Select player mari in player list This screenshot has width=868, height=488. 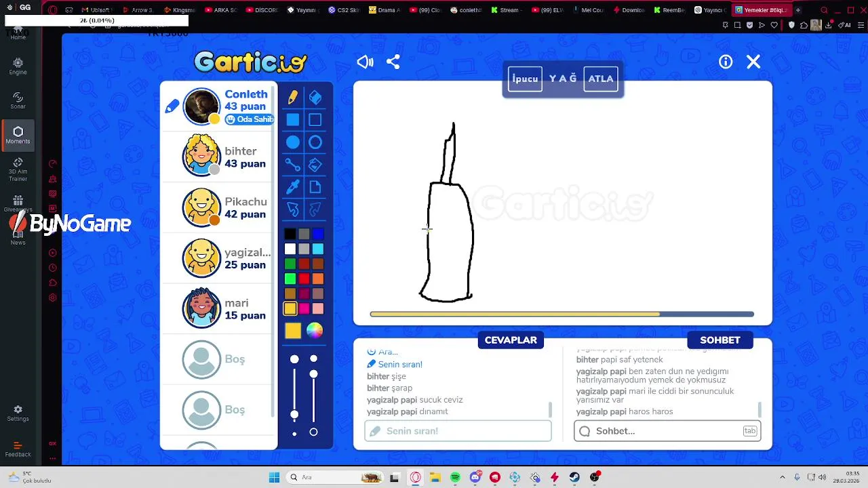[218, 308]
